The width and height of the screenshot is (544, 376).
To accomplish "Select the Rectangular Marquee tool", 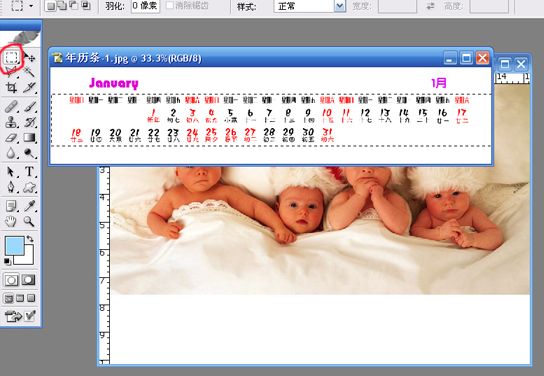I will pos(11,58).
